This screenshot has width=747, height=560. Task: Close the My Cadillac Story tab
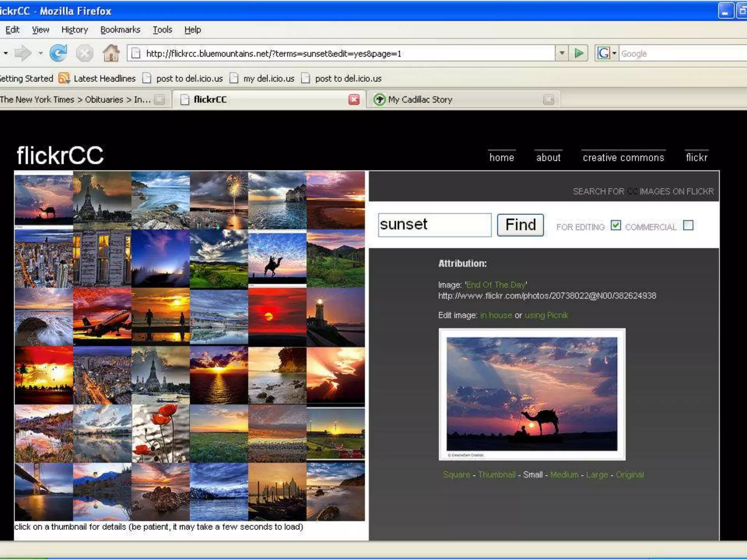tap(548, 100)
